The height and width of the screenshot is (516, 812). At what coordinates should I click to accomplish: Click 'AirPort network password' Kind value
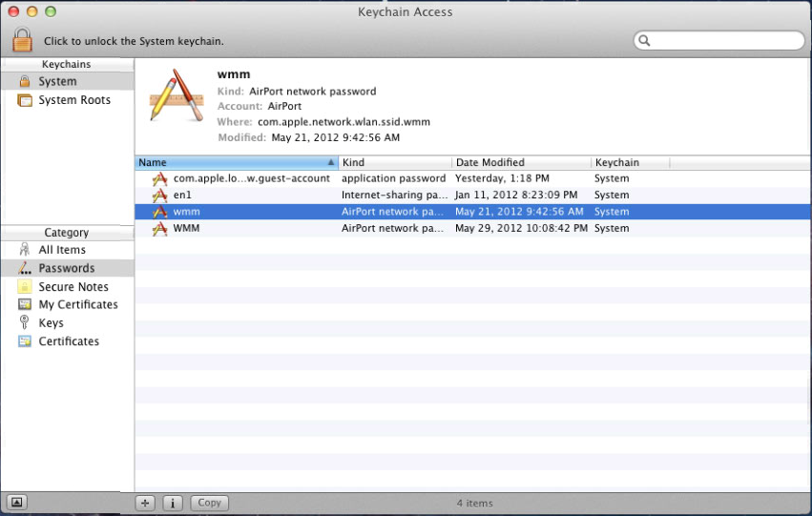tap(313, 92)
